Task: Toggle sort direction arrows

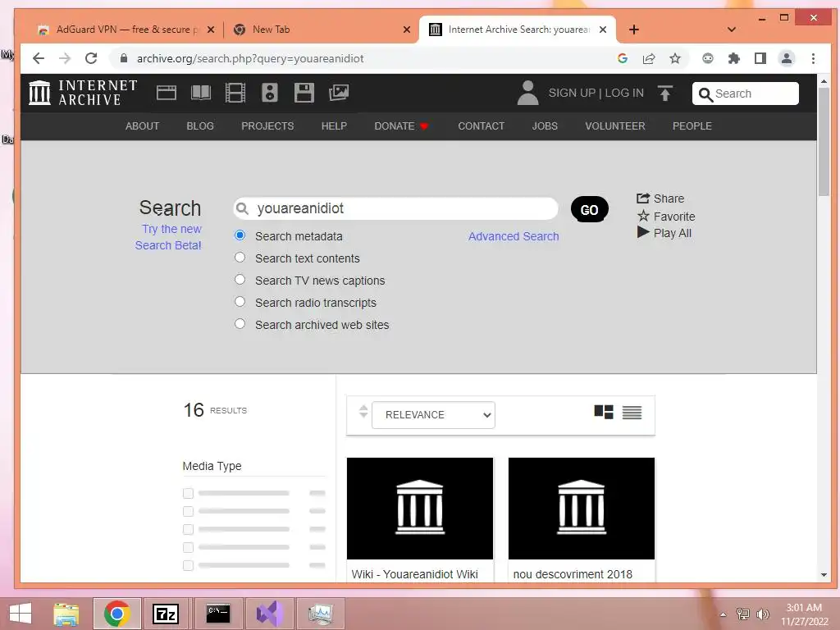Action: tap(363, 412)
